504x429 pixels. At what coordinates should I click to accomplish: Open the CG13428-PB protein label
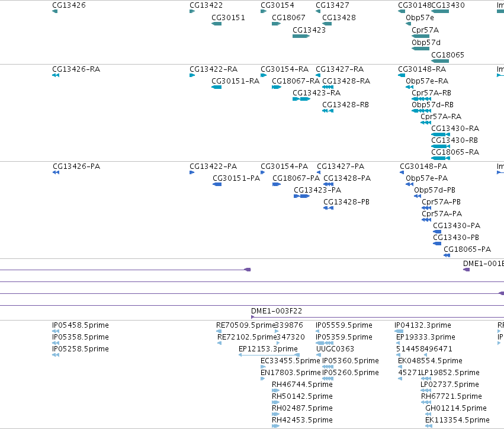click(x=346, y=202)
